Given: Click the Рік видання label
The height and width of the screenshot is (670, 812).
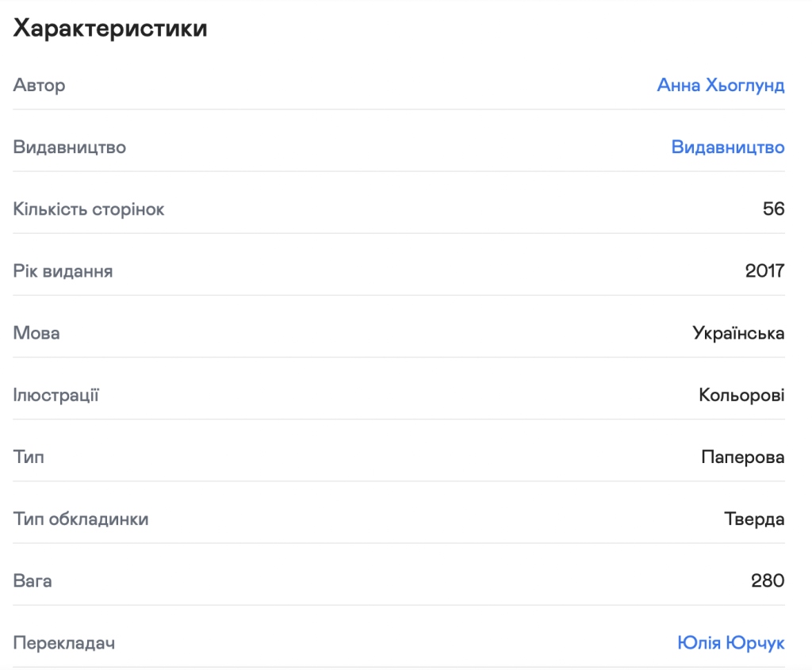Looking at the screenshot, I should (x=63, y=271).
